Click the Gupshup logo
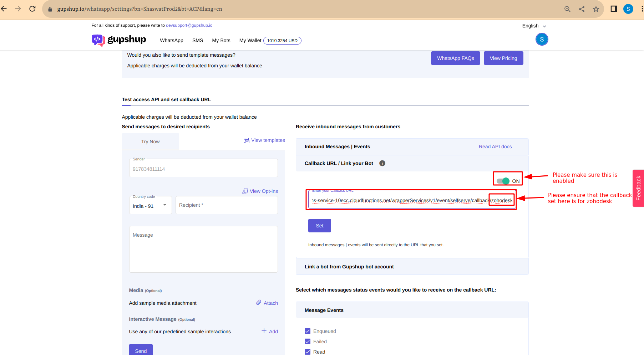 [119, 40]
